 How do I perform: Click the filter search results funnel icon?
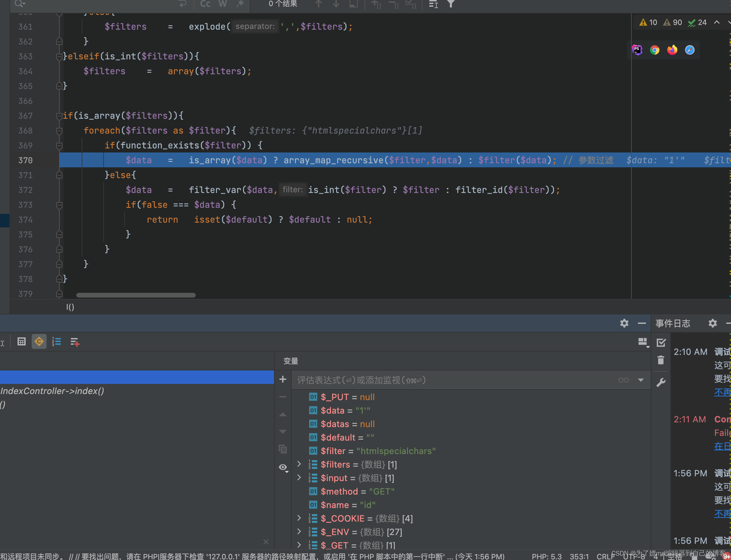click(x=451, y=4)
